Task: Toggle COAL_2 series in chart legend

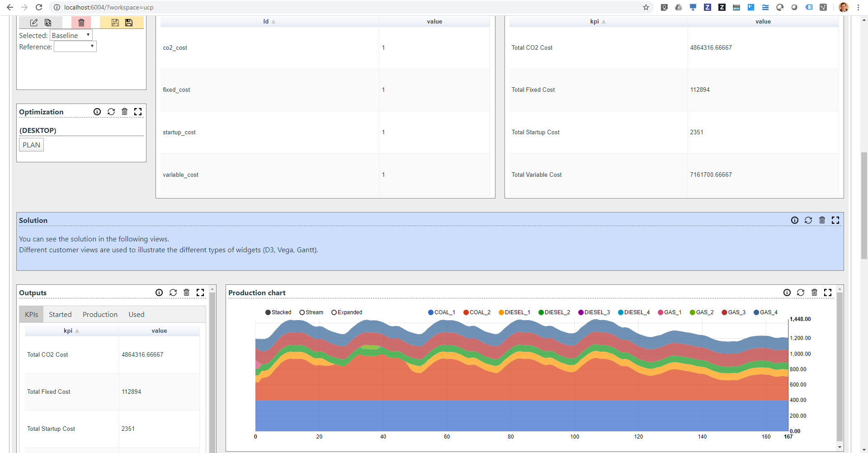Action: point(477,312)
